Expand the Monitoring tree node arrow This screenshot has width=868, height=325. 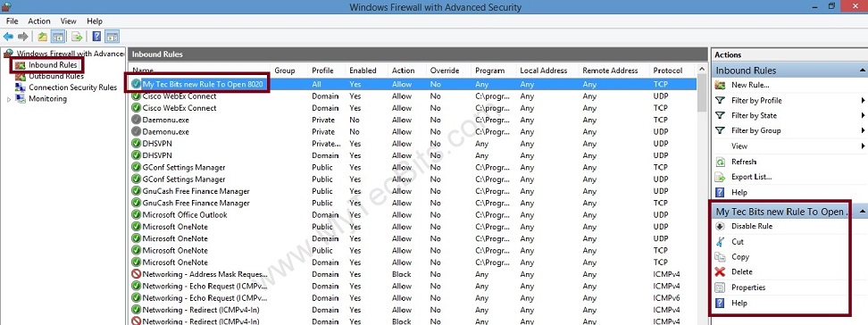point(8,99)
